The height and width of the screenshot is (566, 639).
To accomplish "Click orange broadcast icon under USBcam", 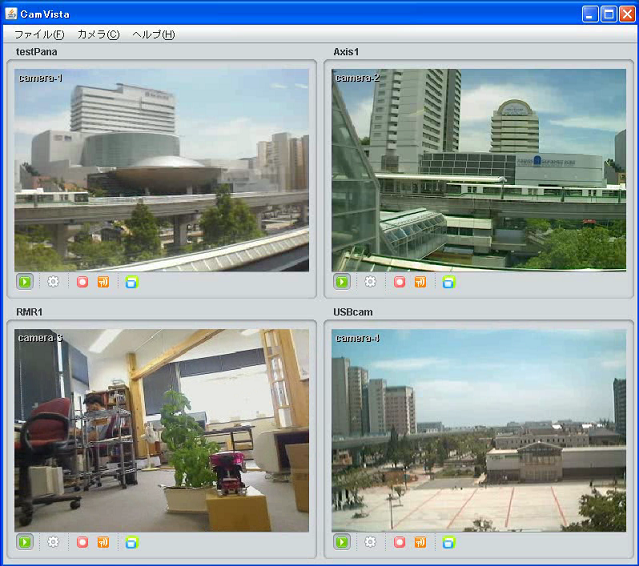I will pyautogui.click(x=420, y=542).
